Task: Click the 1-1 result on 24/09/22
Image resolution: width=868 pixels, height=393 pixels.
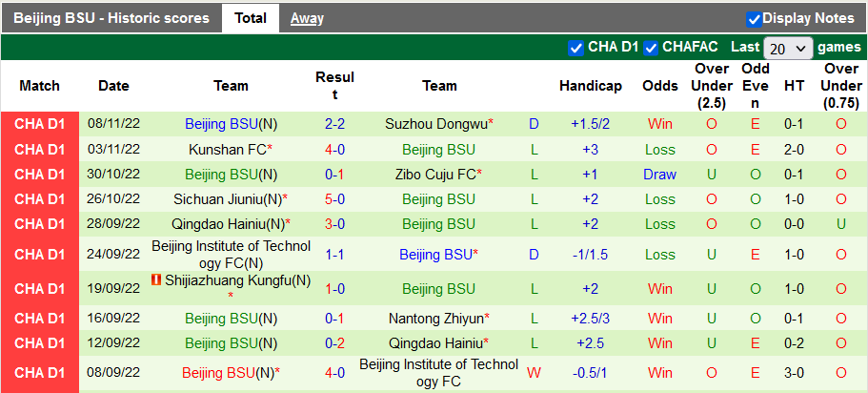Action: [x=335, y=255]
